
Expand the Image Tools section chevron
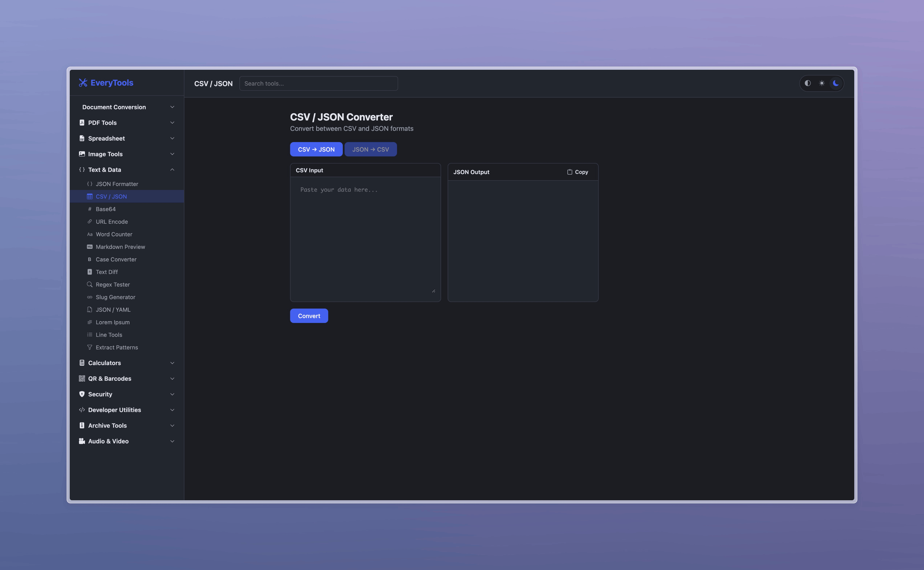(x=172, y=154)
